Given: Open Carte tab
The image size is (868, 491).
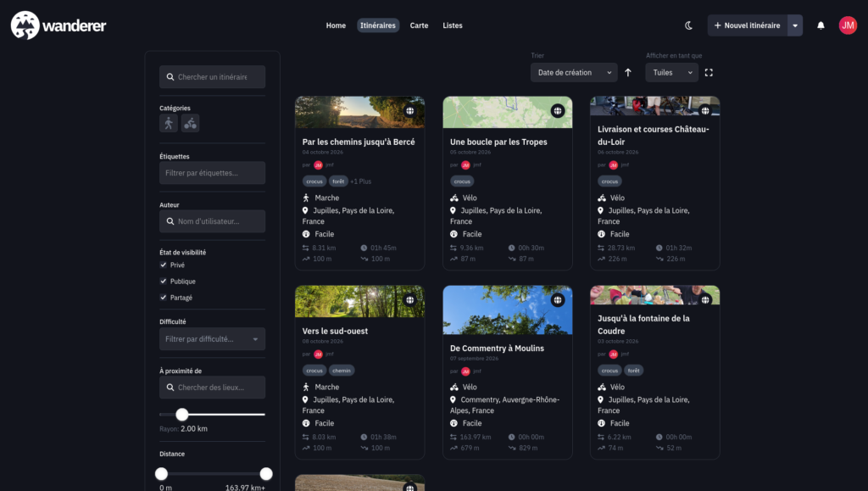Looking at the screenshot, I should pyautogui.click(x=419, y=25).
